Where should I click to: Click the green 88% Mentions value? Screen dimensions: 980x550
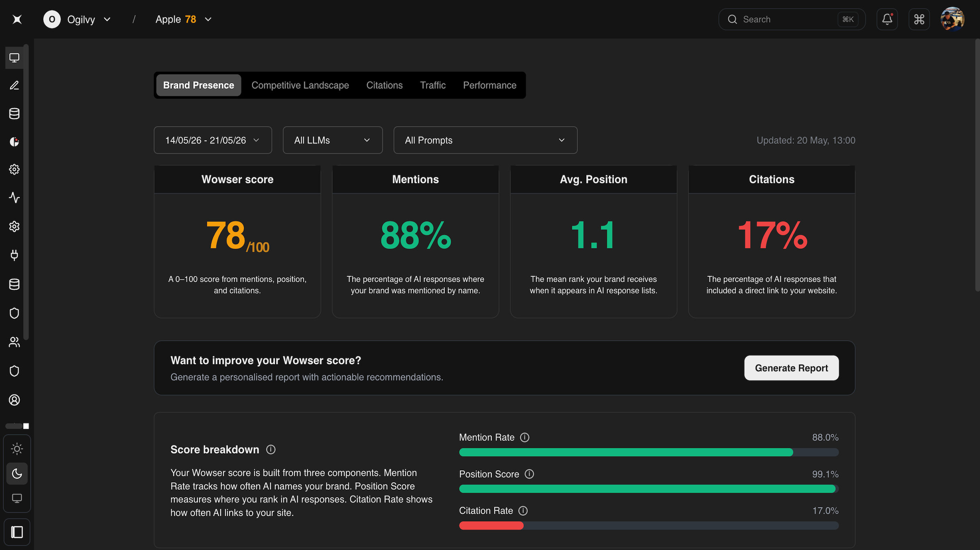tap(415, 236)
